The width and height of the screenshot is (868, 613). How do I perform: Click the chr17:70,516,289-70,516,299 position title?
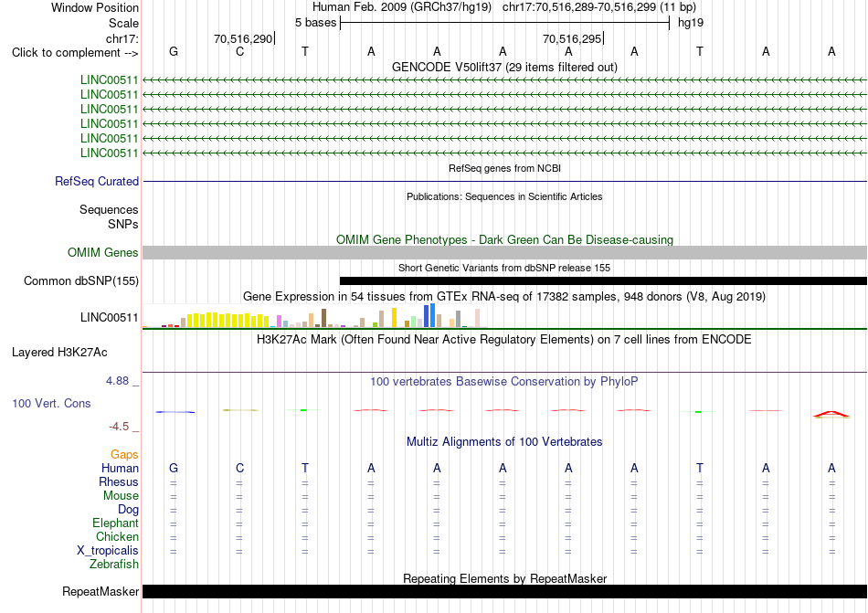pyautogui.click(x=599, y=7)
